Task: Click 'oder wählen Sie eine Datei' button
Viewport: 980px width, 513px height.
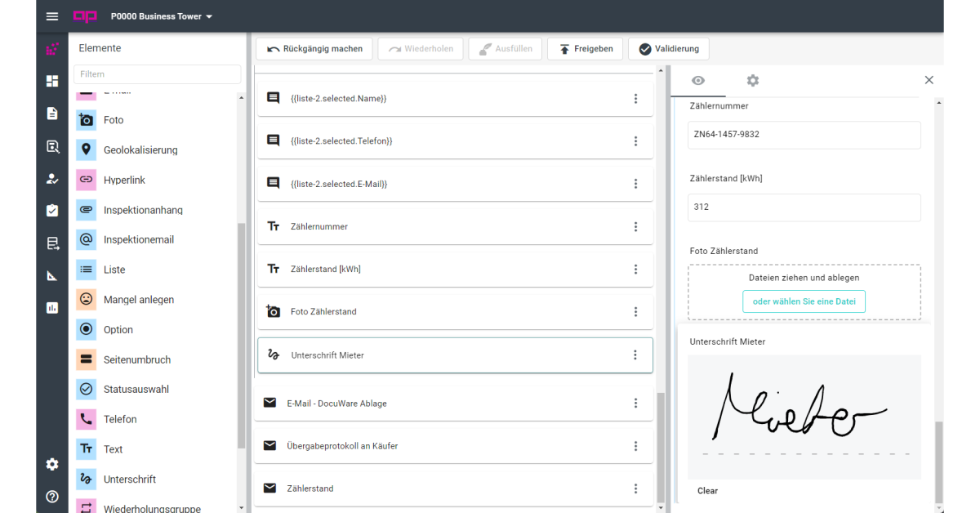Action: pyautogui.click(x=804, y=301)
